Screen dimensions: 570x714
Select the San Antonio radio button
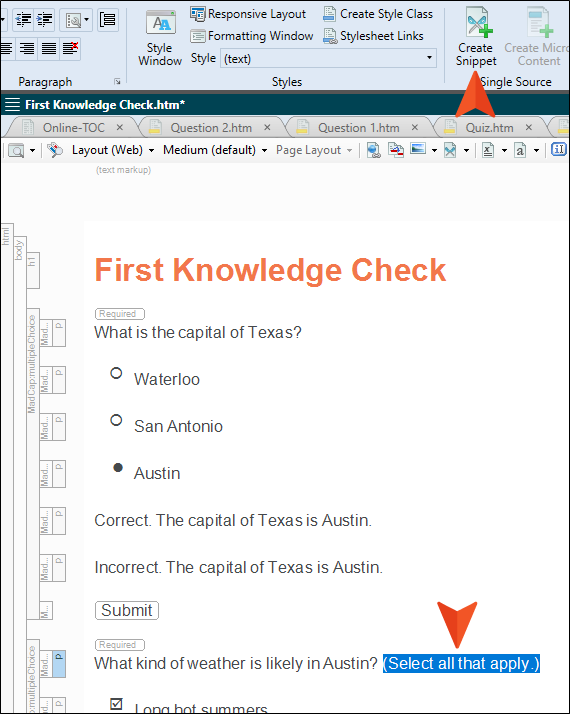coord(116,420)
